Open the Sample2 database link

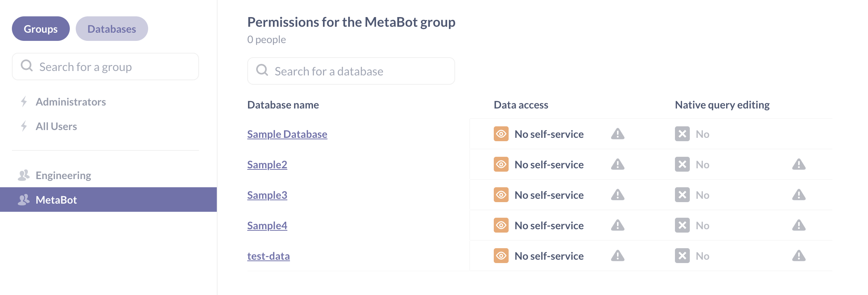point(267,164)
